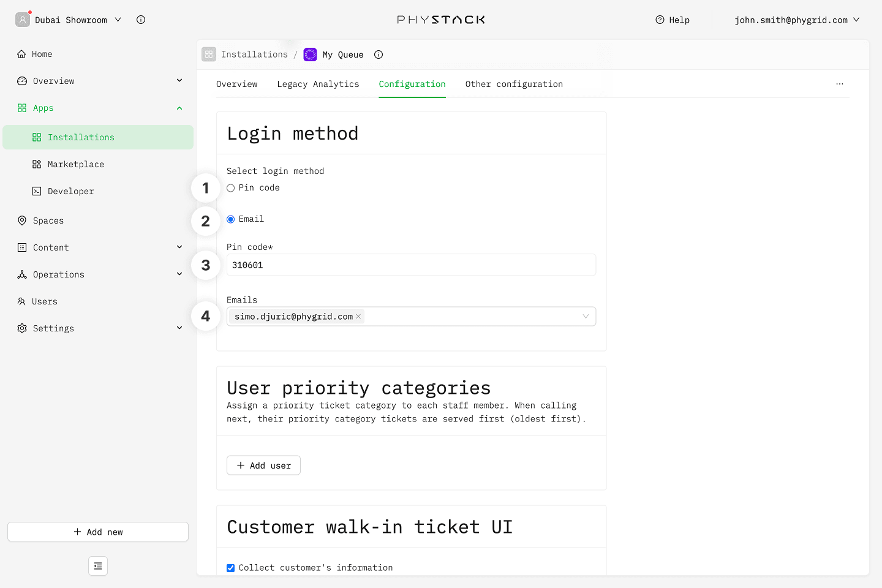Open the three-dot more options menu

click(839, 84)
